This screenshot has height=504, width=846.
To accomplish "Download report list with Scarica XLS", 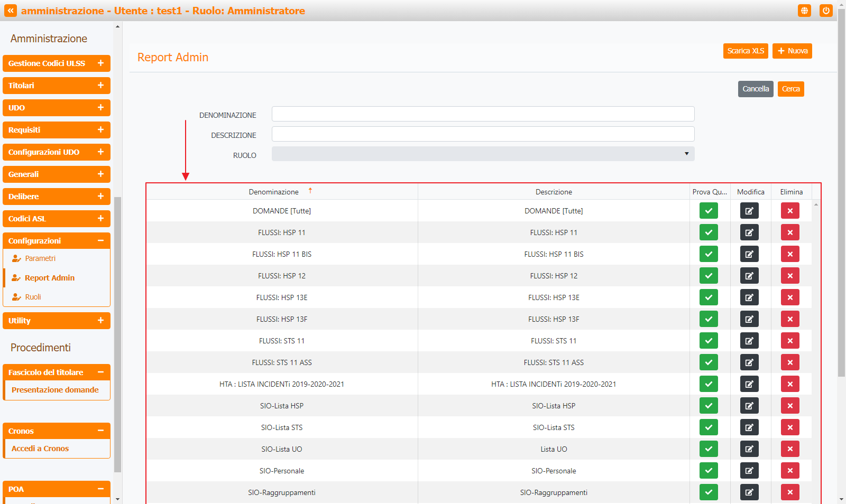I will pos(745,51).
